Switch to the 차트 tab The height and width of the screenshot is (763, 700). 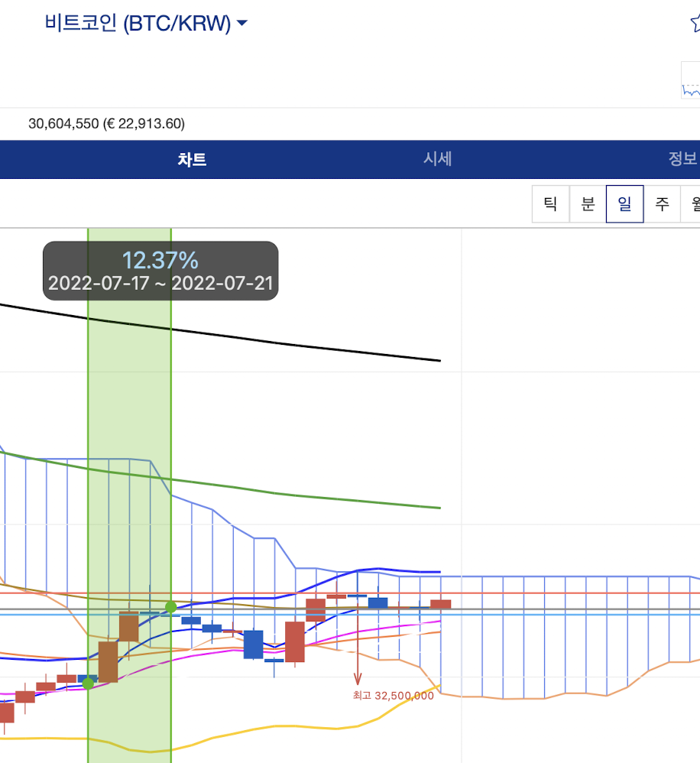(x=192, y=160)
